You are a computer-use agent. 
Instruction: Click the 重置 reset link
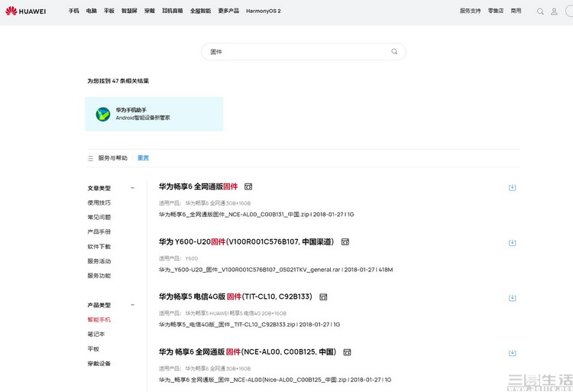(143, 158)
